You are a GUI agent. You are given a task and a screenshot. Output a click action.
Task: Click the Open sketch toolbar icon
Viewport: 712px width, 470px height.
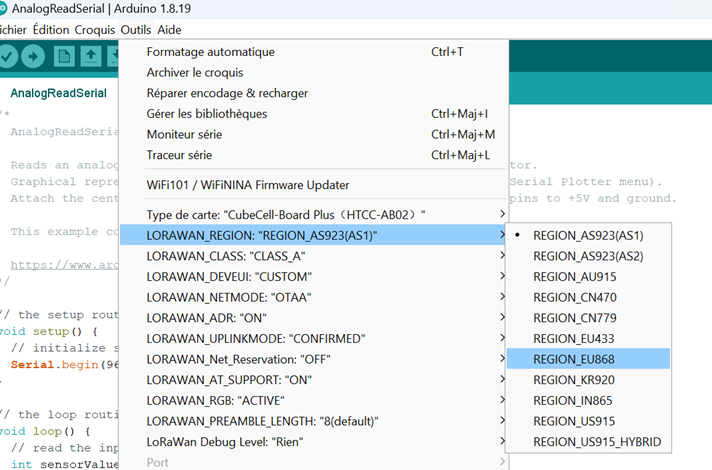coord(91,57)
